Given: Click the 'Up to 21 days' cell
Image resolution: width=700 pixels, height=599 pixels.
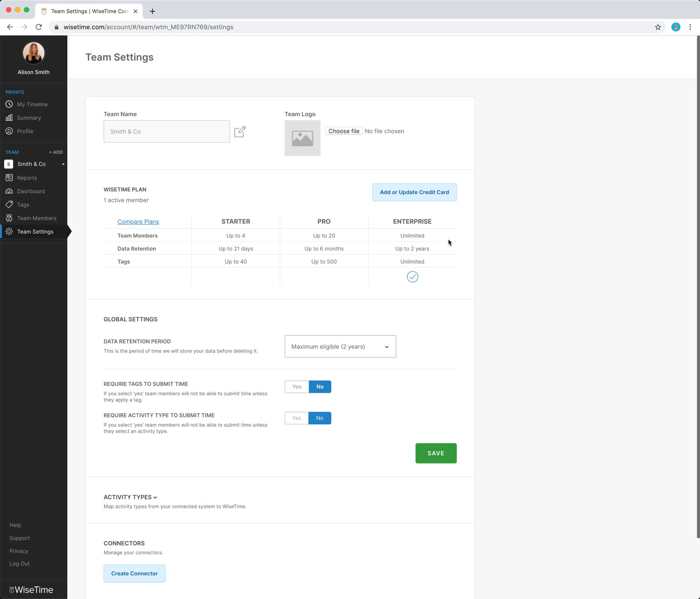Looking at the screenshot, I should coord(236,248).
